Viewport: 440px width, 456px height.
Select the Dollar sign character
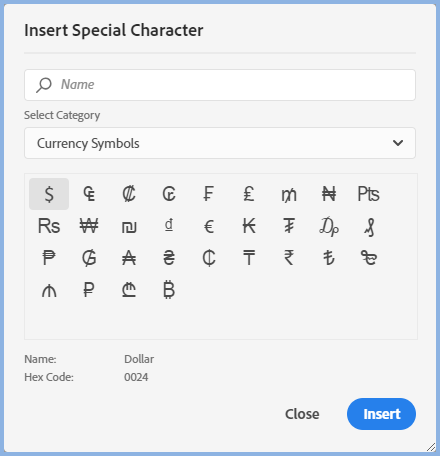click(x=49, y=194)
